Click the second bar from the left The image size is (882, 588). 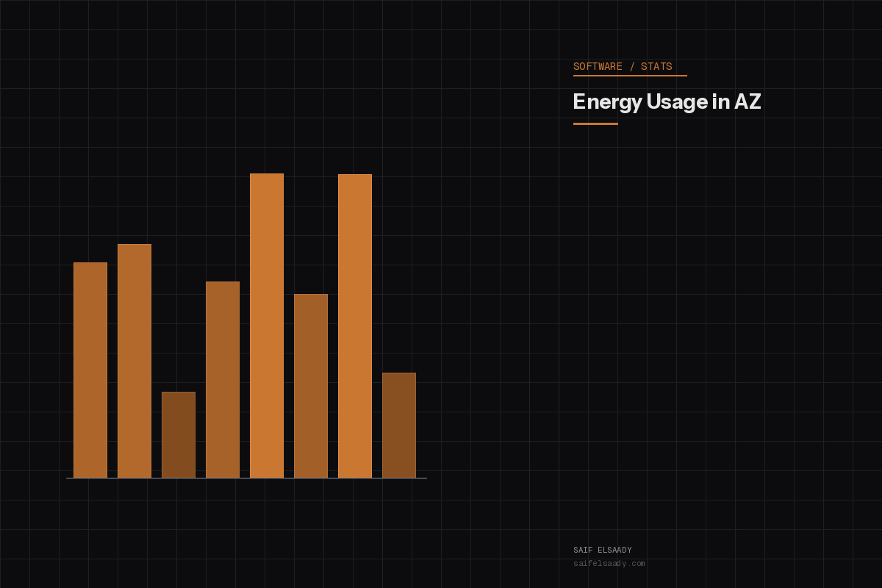pyautogui.click(x=135, y=360)
